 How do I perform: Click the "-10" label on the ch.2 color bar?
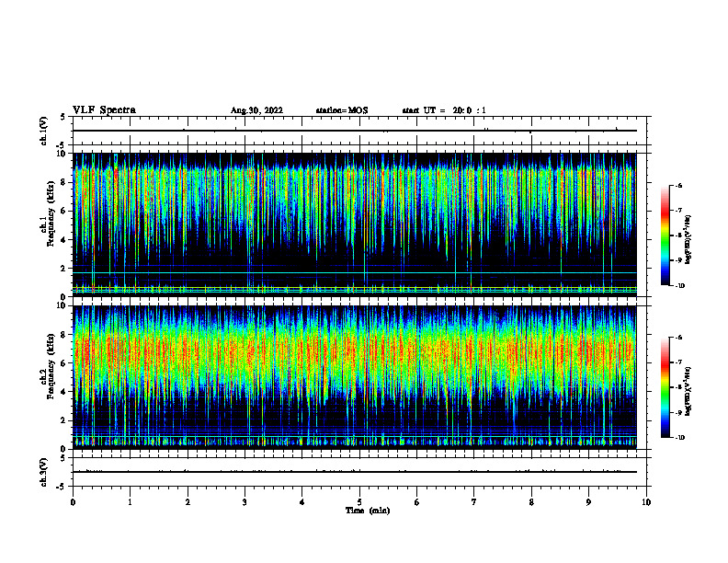(679, 438)
